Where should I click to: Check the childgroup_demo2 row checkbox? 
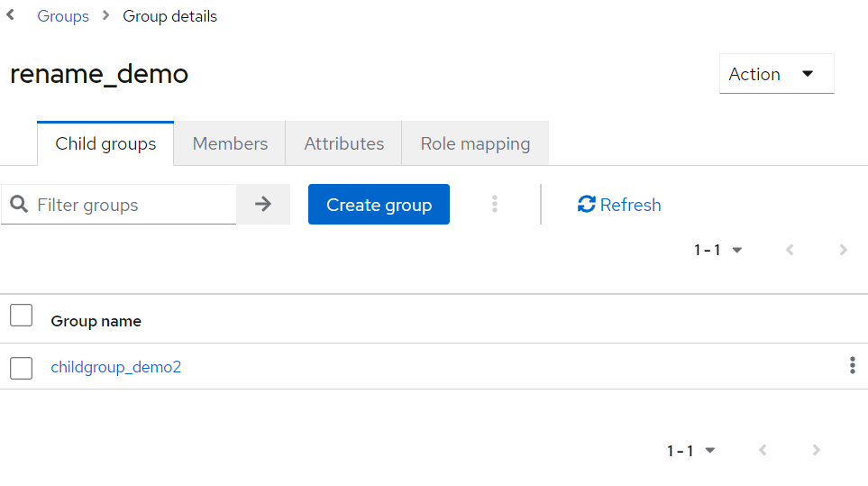tap(21, 367)
